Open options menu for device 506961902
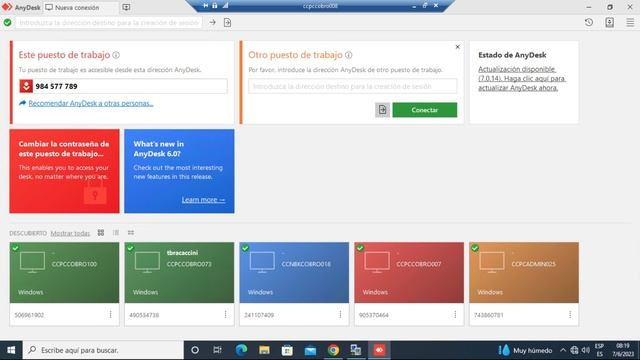640x360 pixels. (x=111, y=314)
